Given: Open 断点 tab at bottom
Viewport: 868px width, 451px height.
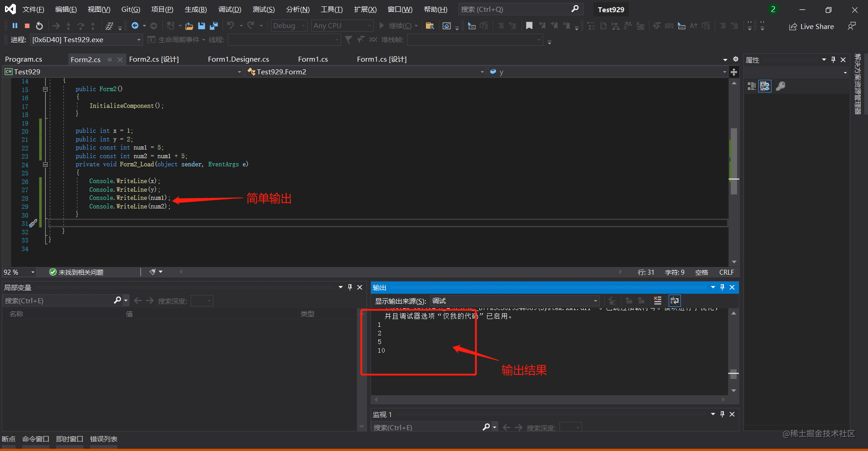Looking at the screenshot, I should point(9,439).
